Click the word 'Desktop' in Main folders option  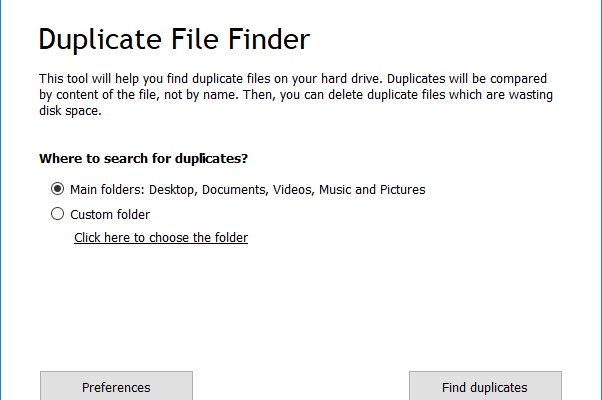pos(173,190)
